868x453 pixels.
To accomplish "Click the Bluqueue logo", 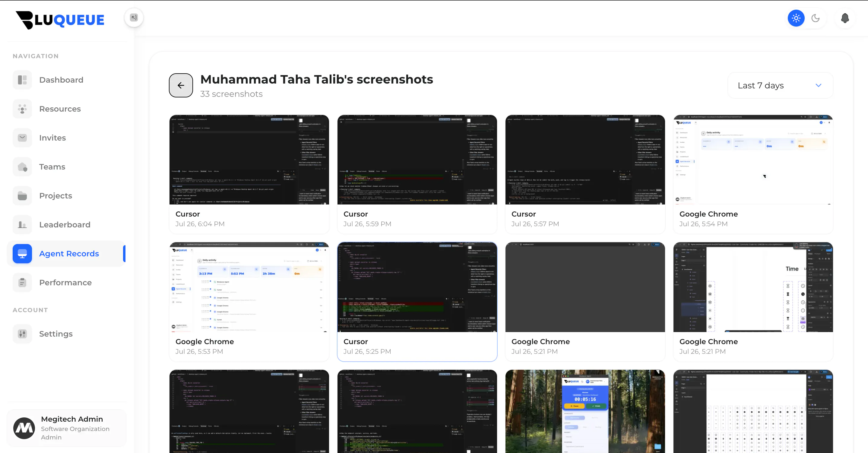I will tap(60, 20).
